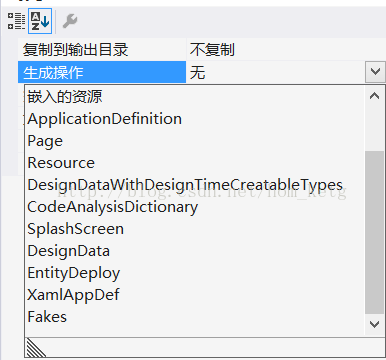Select Page in the dropdown list
The image size is (386, 360).
195,141
